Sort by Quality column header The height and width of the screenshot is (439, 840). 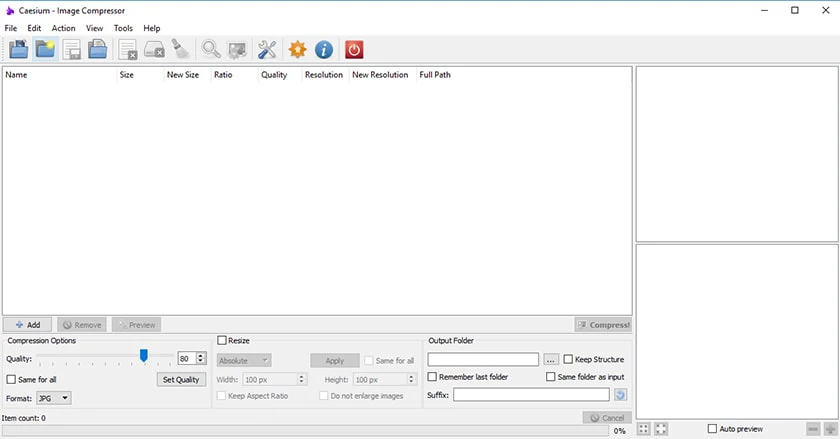pos(274,75)
